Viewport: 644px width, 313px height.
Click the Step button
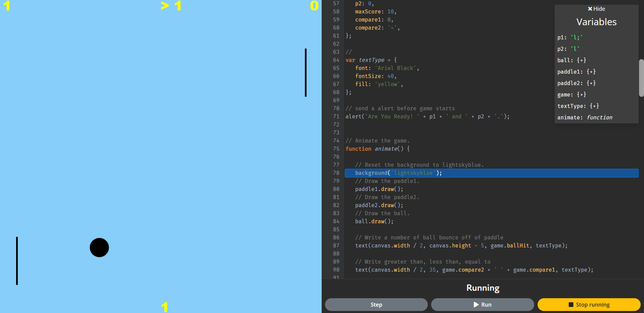click(x=376, y=305)
